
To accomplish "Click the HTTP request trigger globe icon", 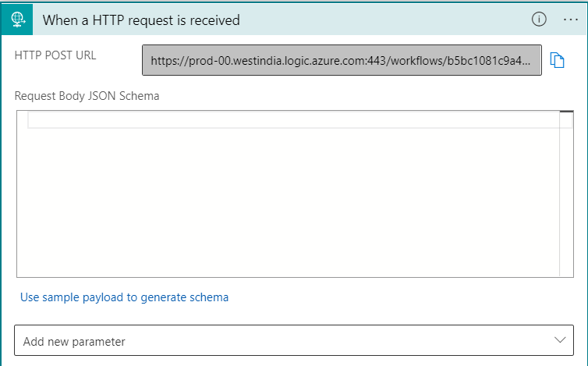I will tap(17, 20).
